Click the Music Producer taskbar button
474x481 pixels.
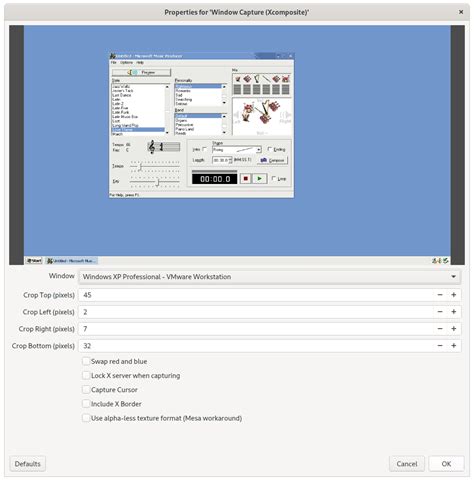click(71, 261)
